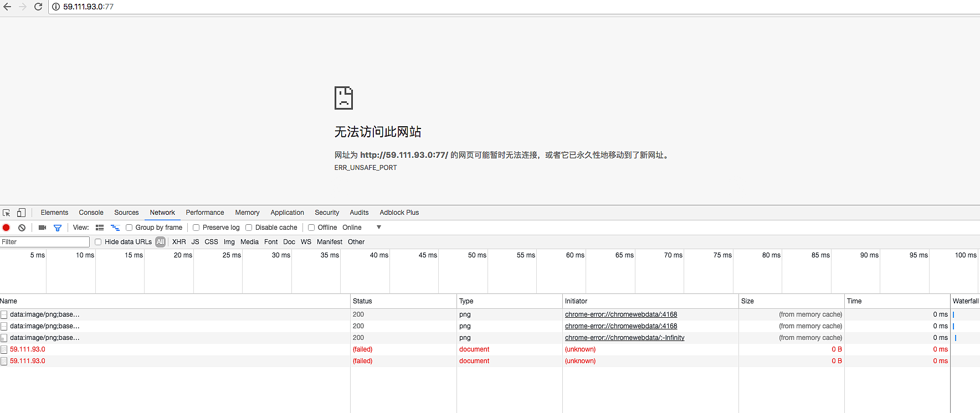The image size is (980, 413).
Task: Sort requests by the Size column header
Action: coord(747,301)
